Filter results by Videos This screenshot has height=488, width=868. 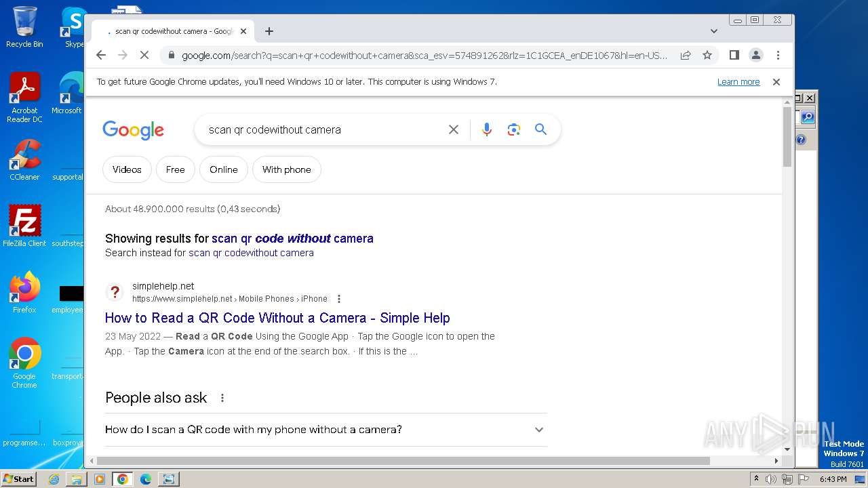click(x=127, y=169)
